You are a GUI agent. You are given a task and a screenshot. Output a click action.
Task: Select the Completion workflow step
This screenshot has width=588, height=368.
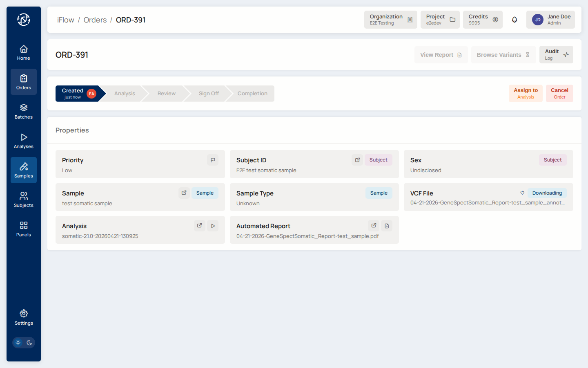(x=252, y=94)
